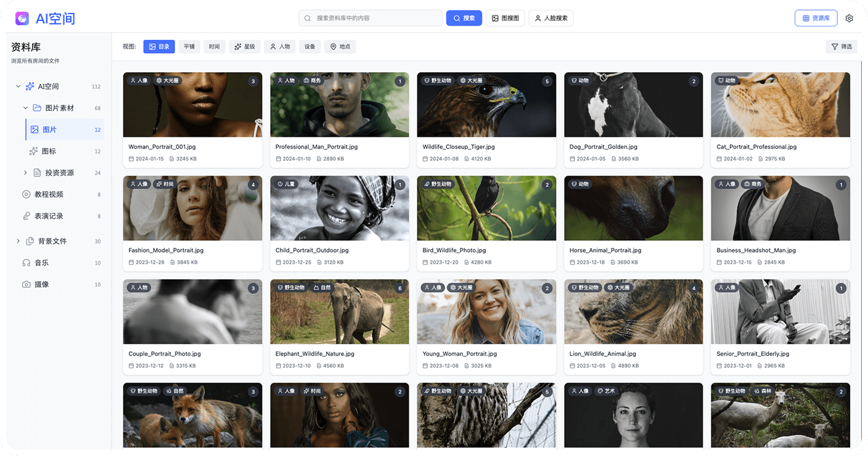Open the 筛选 filter button

click(x=841, y=47)
